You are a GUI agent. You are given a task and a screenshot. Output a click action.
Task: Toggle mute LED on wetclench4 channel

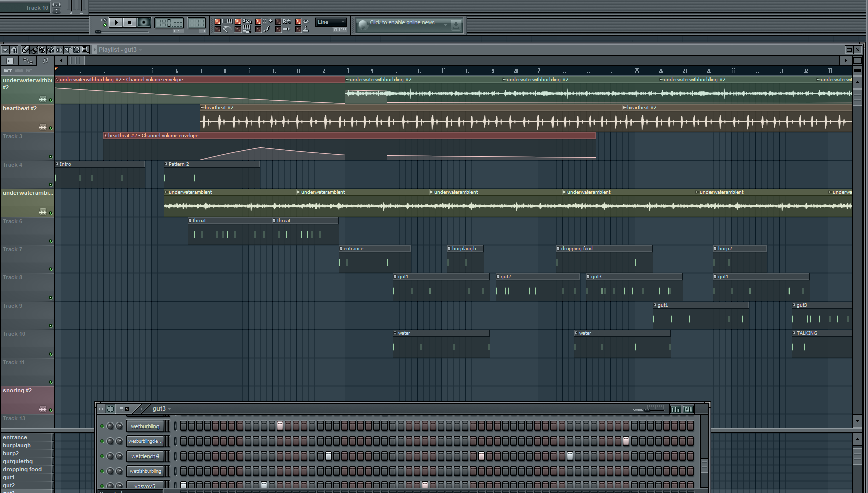click(102, 456)
